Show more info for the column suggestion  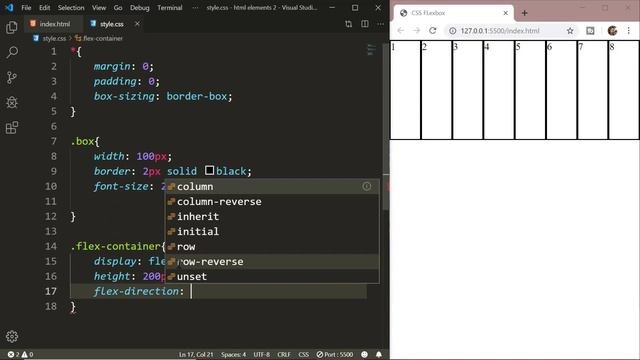(x=367, y=187)
